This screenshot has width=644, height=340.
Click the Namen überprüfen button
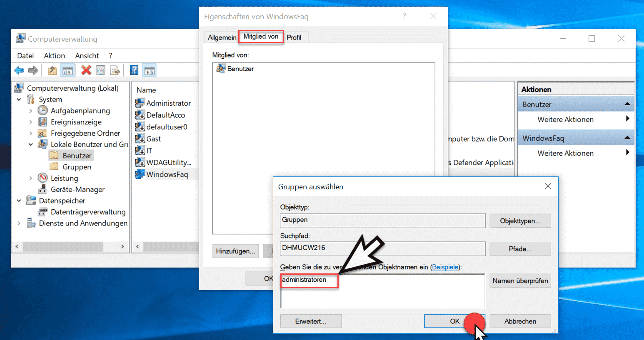click(520, 281)
